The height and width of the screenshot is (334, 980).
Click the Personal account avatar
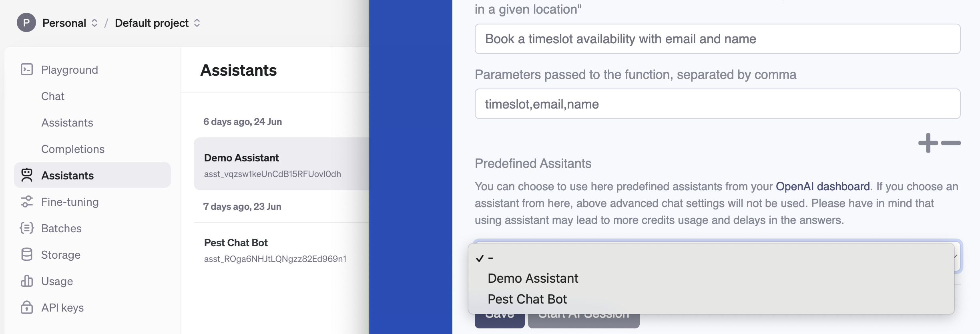26,23
